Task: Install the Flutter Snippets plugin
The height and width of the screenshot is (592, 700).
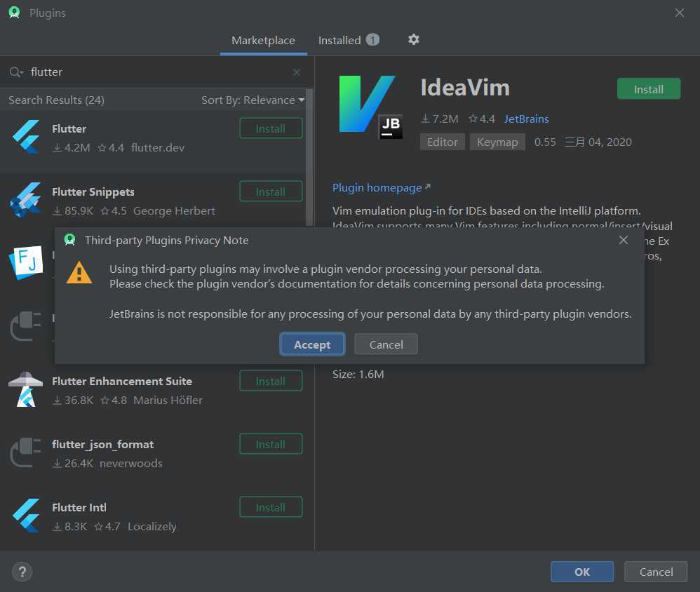Action: [x=271, y=191]
